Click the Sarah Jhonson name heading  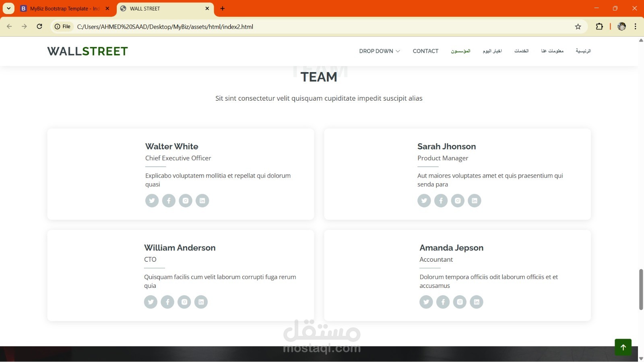tap(447, 147)
